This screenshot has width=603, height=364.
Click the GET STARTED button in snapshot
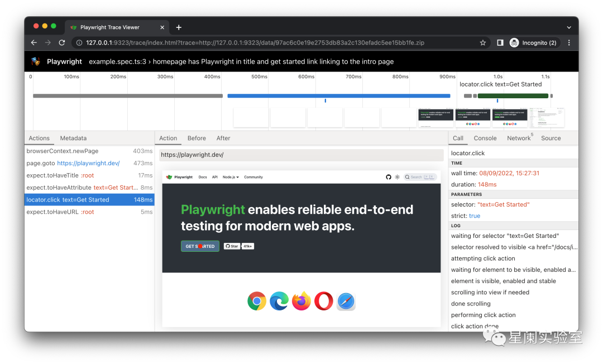(x=200, y=246)
